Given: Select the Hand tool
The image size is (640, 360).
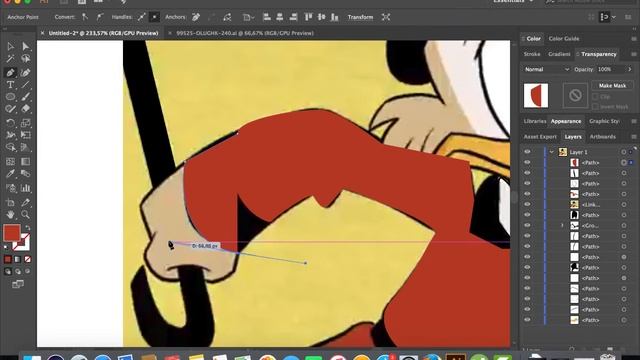Looking at the screenshot, I should [x=11, y=214].
